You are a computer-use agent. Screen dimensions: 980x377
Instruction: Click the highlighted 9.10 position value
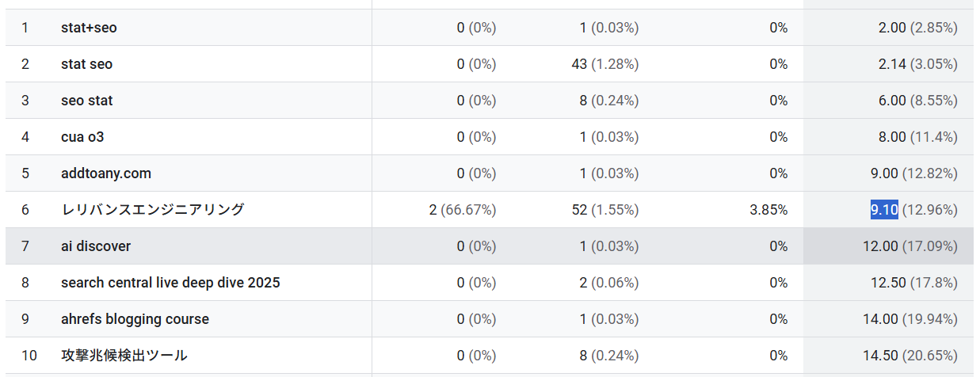point(884,210)
